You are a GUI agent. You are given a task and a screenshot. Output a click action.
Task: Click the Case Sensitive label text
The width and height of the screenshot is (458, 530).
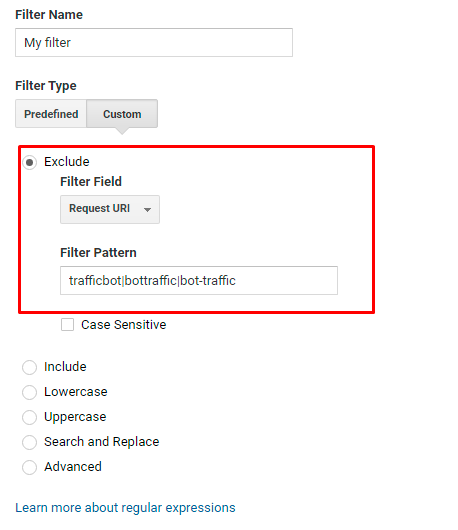click(124, 325)
